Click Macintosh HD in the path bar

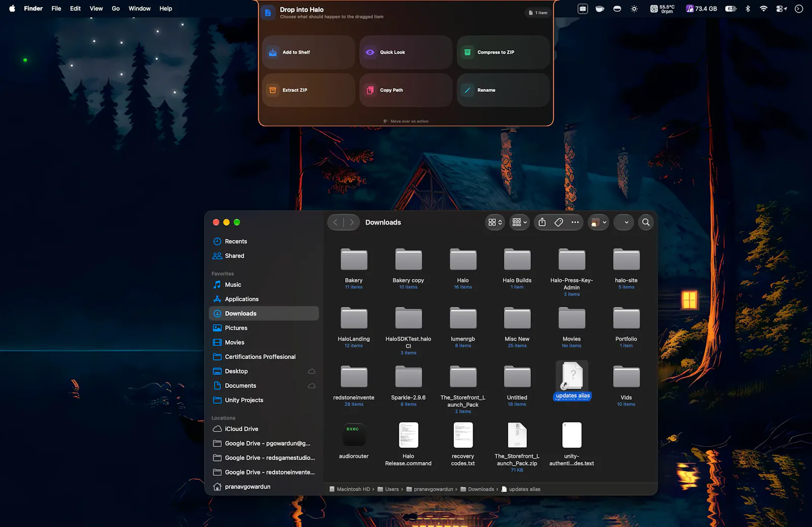pyautogui.click(x=350, y=489)
